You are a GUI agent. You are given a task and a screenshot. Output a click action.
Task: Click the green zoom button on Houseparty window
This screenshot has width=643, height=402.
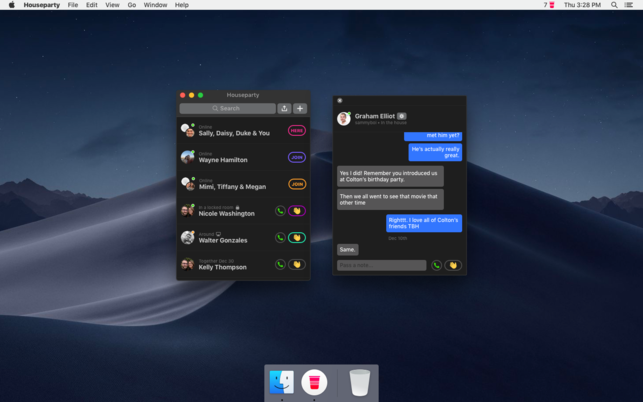tap(201, 95)
